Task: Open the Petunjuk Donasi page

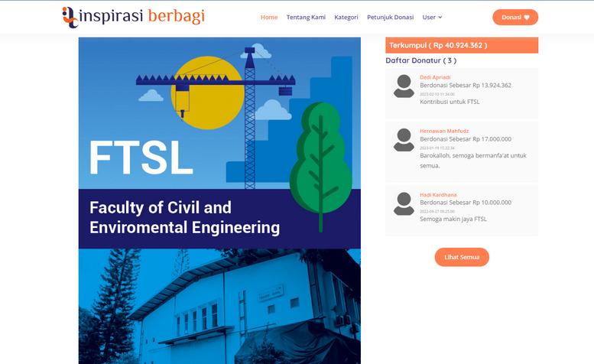Action: (x=390, y=17)
